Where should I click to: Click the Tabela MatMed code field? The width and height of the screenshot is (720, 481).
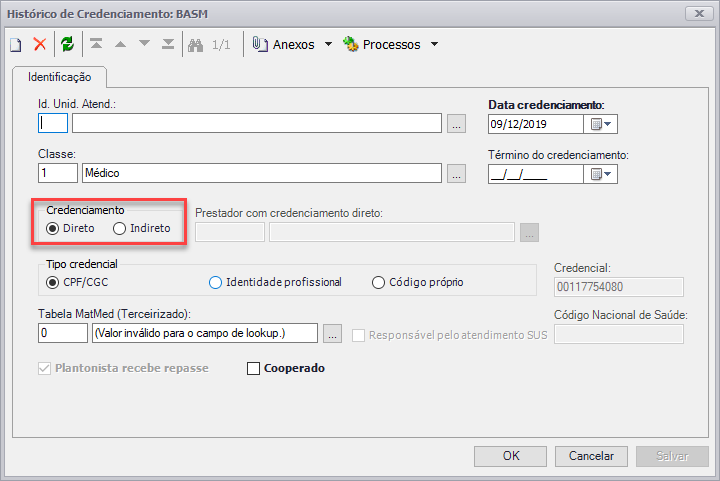click(63, 333)
